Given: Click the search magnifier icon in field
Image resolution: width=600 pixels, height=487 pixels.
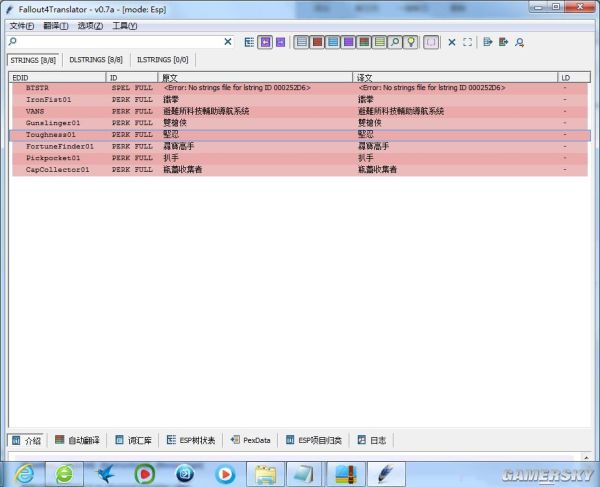Looking at the screenshot, I should tap(13, 41).
